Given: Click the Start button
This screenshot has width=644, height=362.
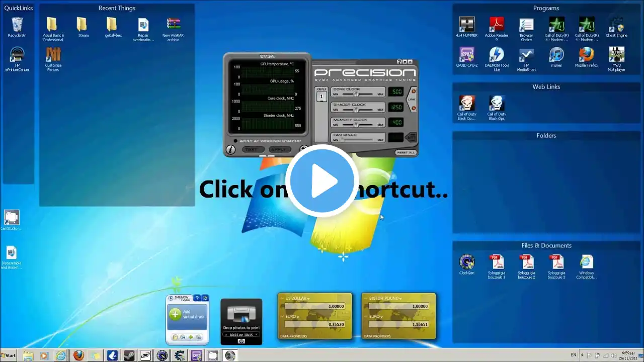Looking at the screenshot, I should click(9, 355).
